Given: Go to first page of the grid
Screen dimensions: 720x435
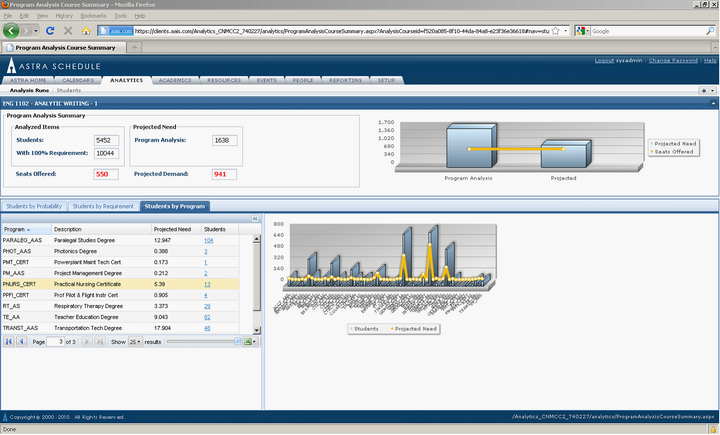Looking at the screenshot, I should (x=9, y=341).
